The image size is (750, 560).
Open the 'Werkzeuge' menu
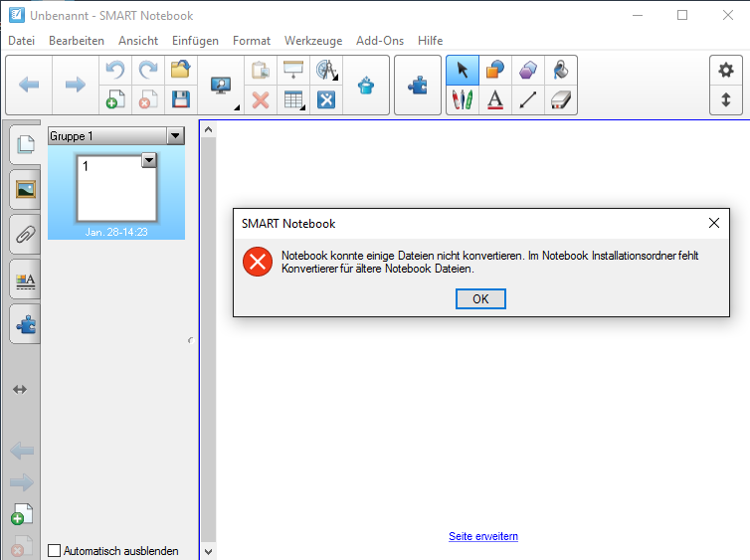coord(312,41)
